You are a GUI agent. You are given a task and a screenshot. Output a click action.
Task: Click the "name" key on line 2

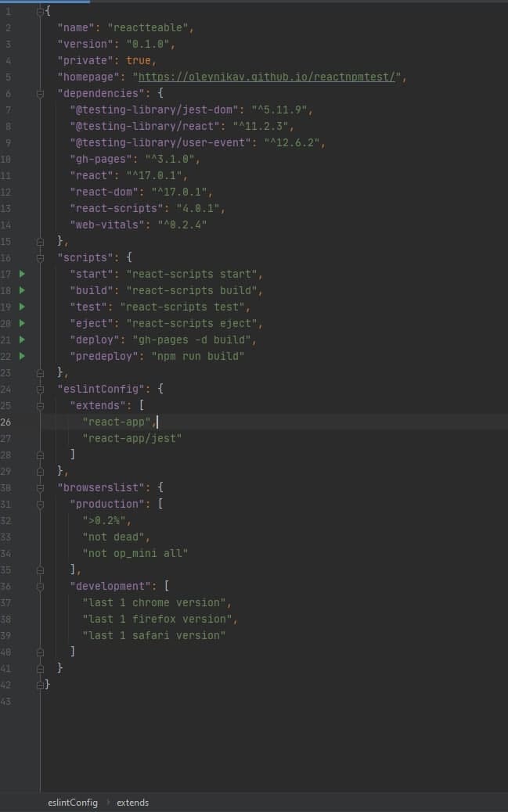[x=76, y=28]
